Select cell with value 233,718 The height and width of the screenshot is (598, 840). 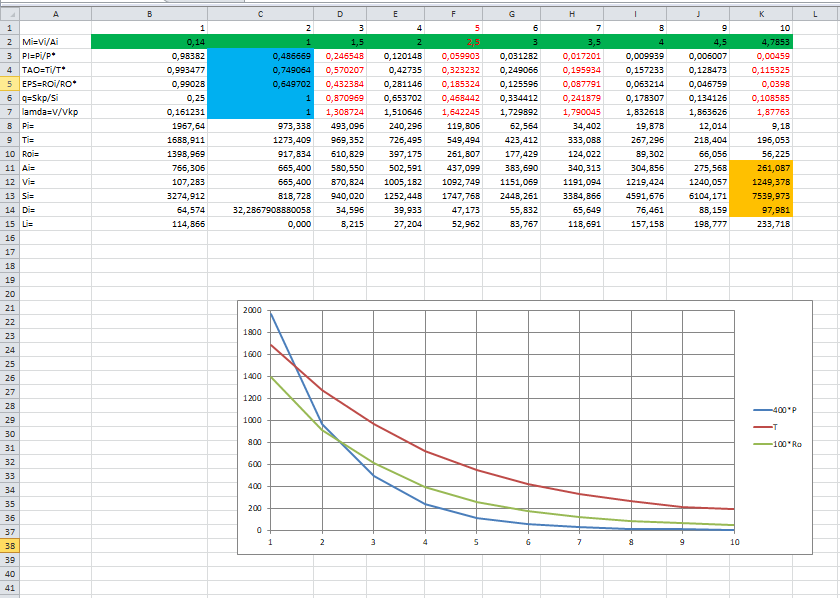761,225
